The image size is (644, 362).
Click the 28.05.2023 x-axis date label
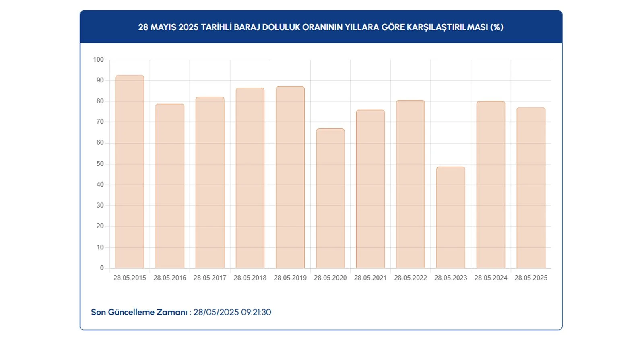coord(450,278)
